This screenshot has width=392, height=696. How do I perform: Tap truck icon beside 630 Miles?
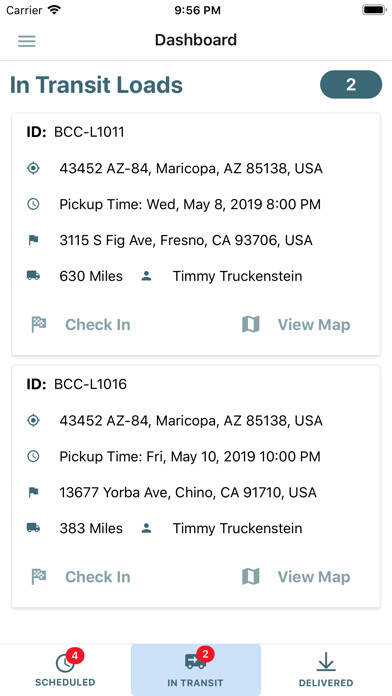click(33, 276)
